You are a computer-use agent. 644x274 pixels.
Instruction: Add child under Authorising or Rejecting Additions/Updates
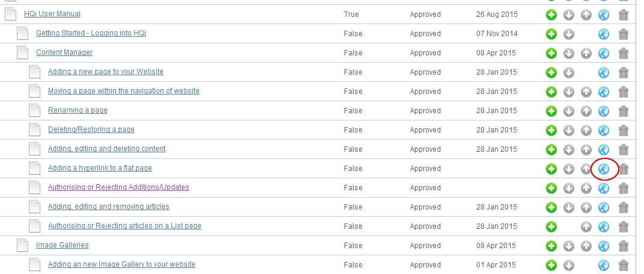[551, 188]
